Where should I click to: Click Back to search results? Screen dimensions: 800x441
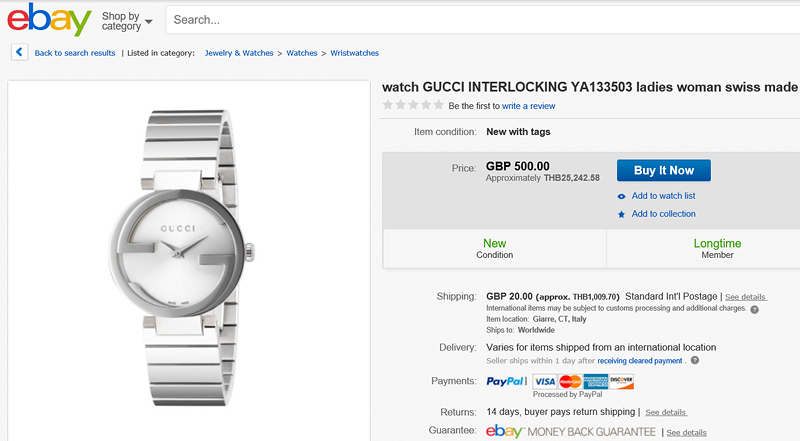tap(75, 53)
